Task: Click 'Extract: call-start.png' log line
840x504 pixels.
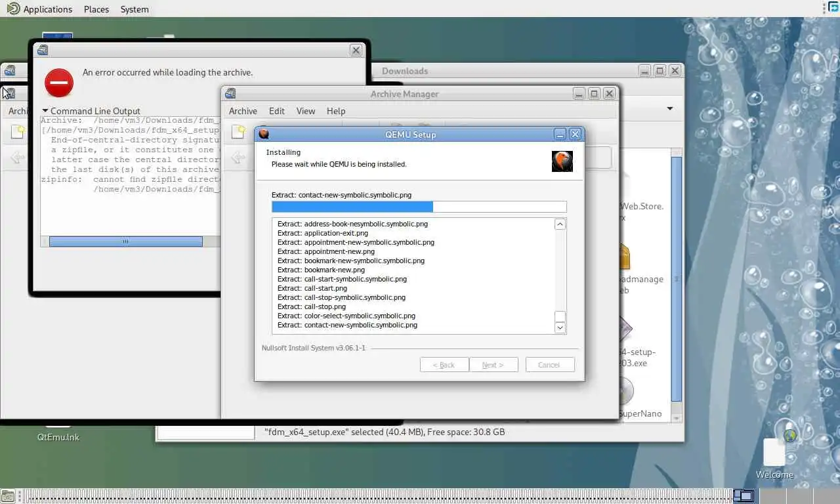Action: click(x=312, y=288)
